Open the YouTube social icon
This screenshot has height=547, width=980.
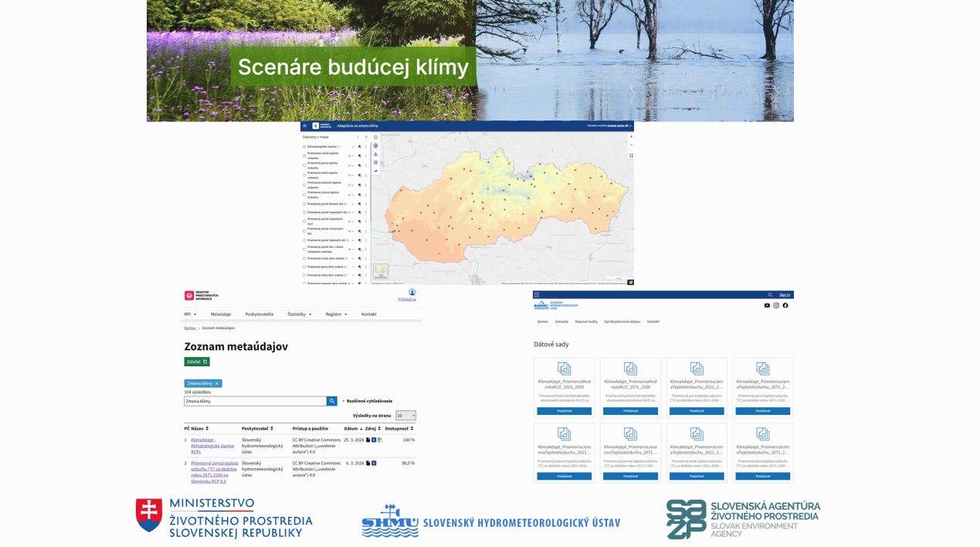click(x=767, y=306)
